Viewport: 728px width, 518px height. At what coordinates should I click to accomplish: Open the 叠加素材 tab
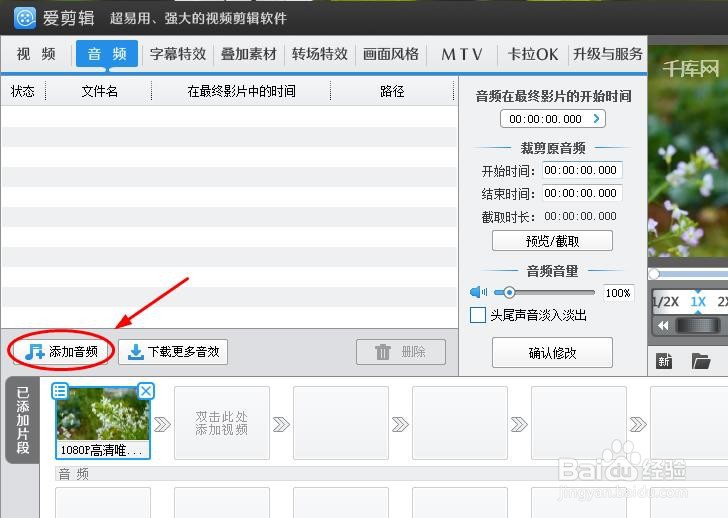pos(249,54)
